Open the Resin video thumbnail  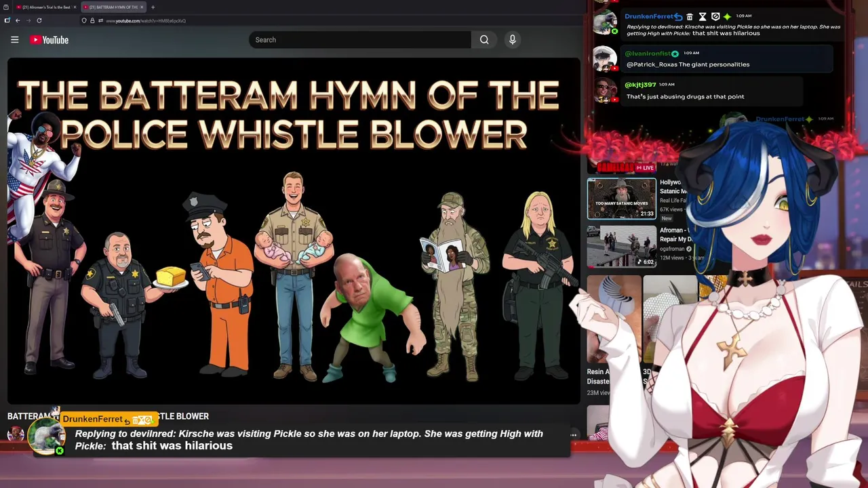coord(614,319)
